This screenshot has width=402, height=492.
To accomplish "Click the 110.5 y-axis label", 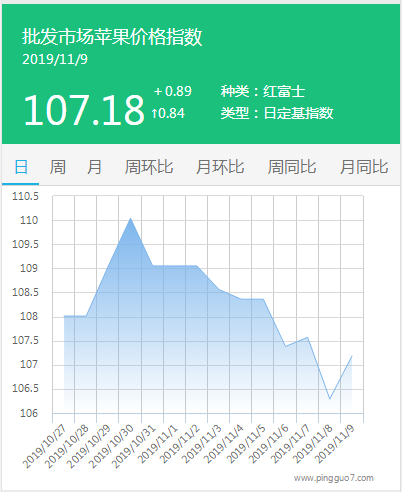I will (25, 196).
